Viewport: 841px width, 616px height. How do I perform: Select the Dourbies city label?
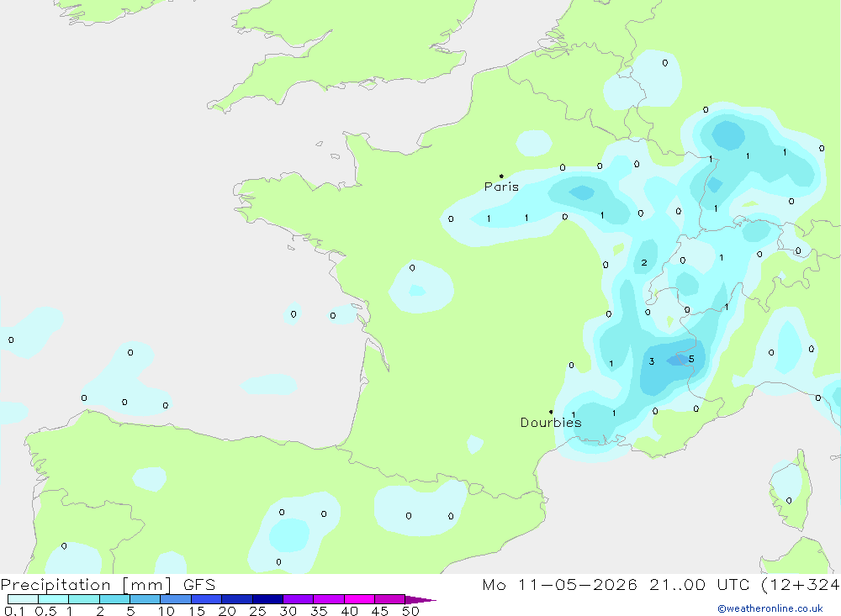click(551, 423)
